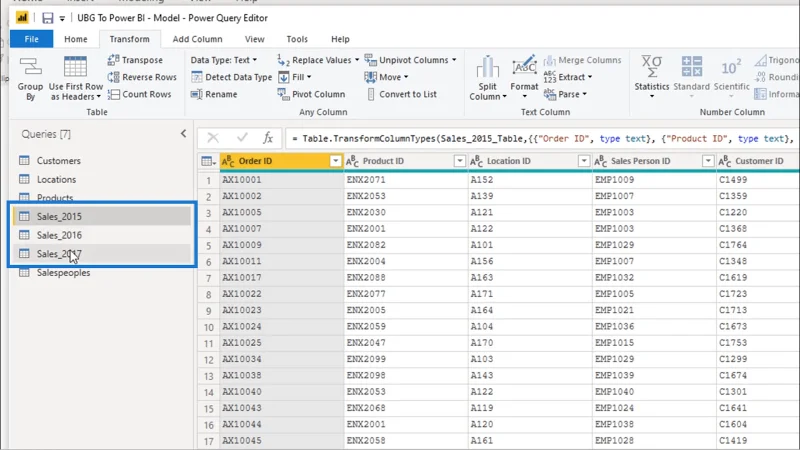Open the Parse dropdown
This screenshot has width=800, height=450.
565,94
